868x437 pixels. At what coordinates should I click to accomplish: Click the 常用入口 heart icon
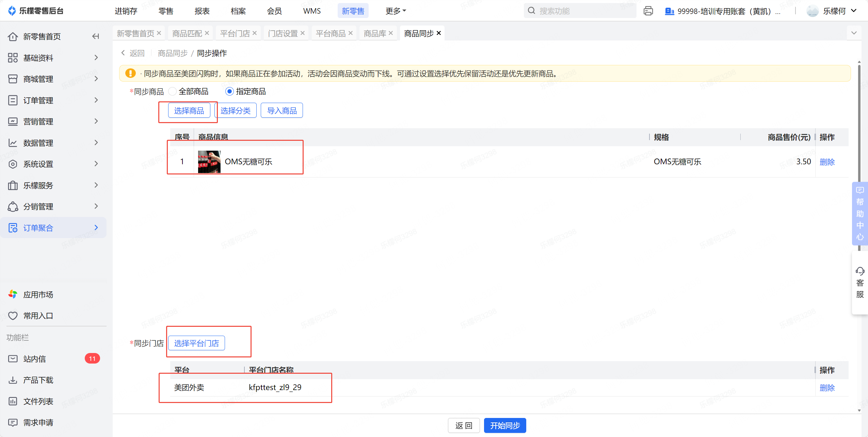13,316
